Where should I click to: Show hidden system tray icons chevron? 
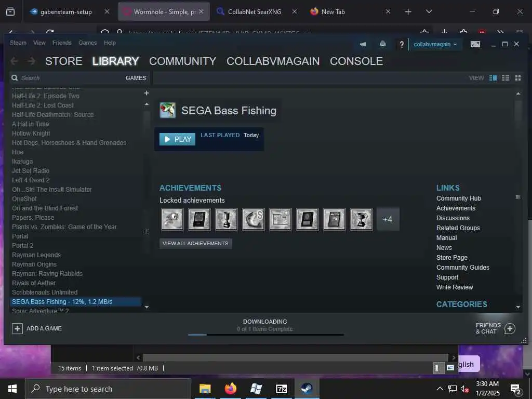click(440, 389)
